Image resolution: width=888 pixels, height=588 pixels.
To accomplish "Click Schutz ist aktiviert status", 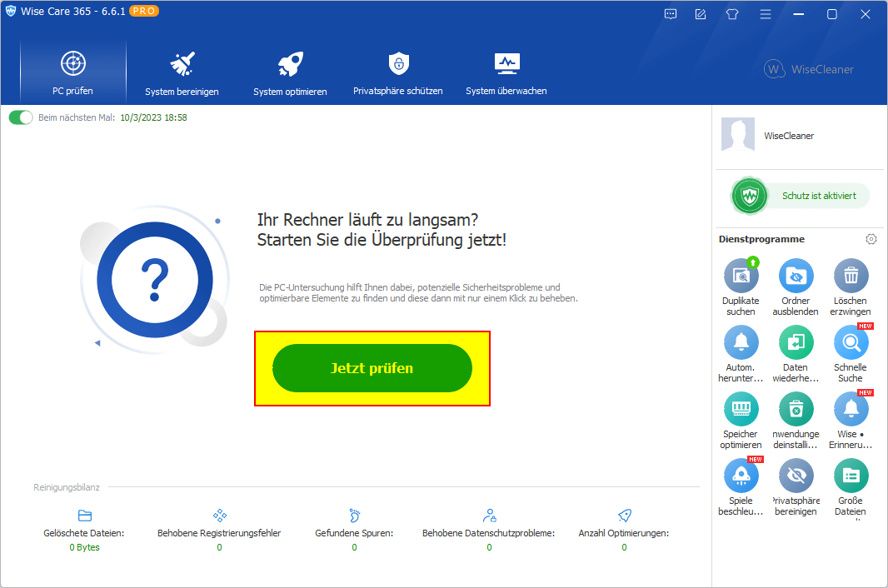I will [800, 196].
